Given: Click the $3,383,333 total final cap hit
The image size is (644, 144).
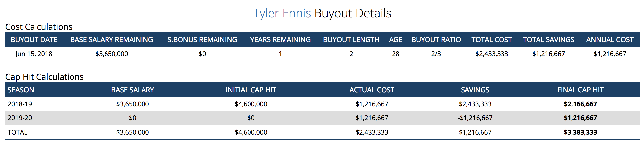Looking at the screenshot, I should 580,132.
